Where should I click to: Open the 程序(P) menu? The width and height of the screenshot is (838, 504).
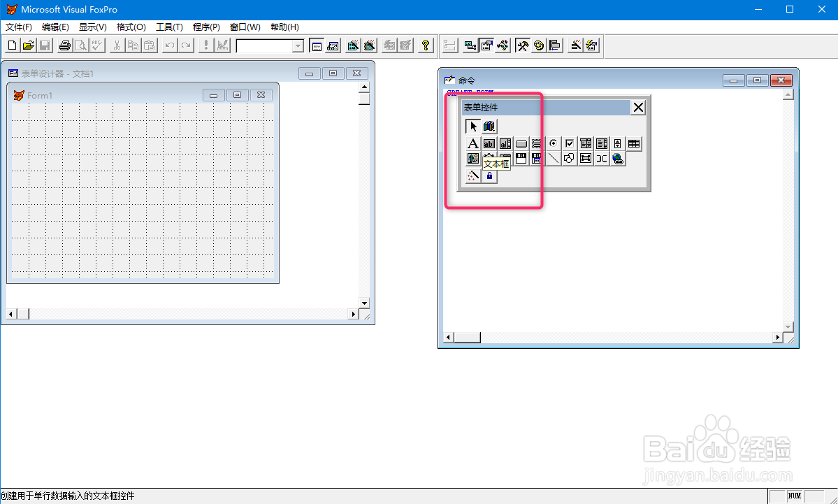[206, 27]
